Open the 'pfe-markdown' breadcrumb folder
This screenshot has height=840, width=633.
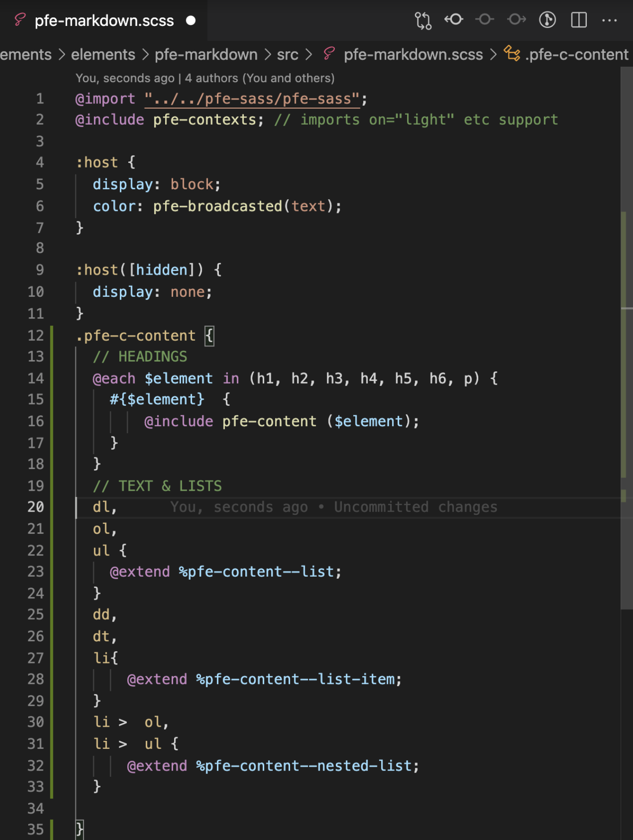[206, 55]
